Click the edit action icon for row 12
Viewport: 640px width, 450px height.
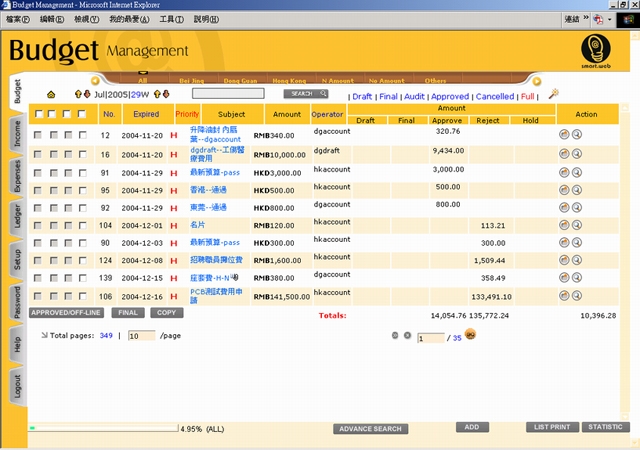(564, 134)
